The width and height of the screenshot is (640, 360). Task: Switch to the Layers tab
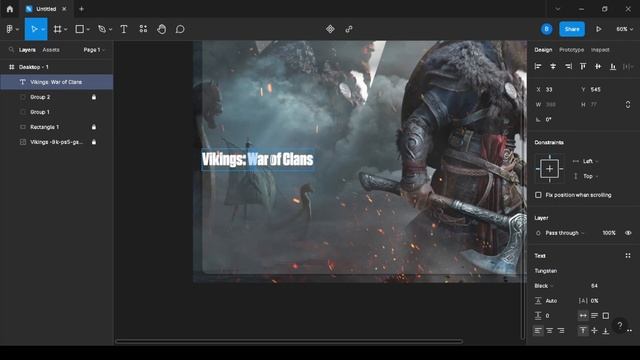pyautogui.click(x=27, y=50)
